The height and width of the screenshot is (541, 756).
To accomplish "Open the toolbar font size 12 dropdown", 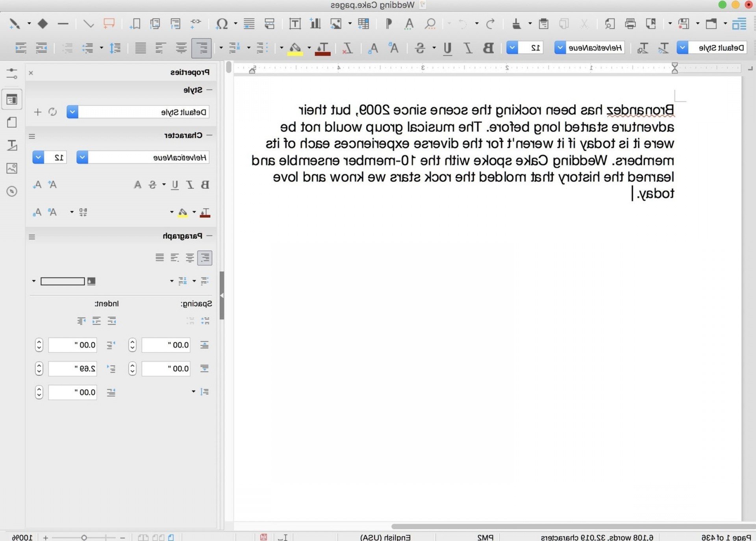I will click(512, 48).
